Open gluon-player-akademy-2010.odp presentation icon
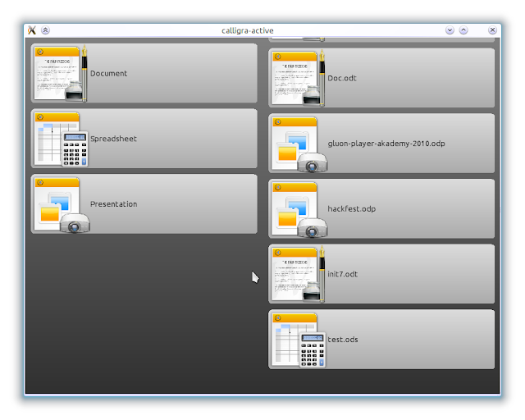This screenshot has width=525, height=420. (299, 144)
